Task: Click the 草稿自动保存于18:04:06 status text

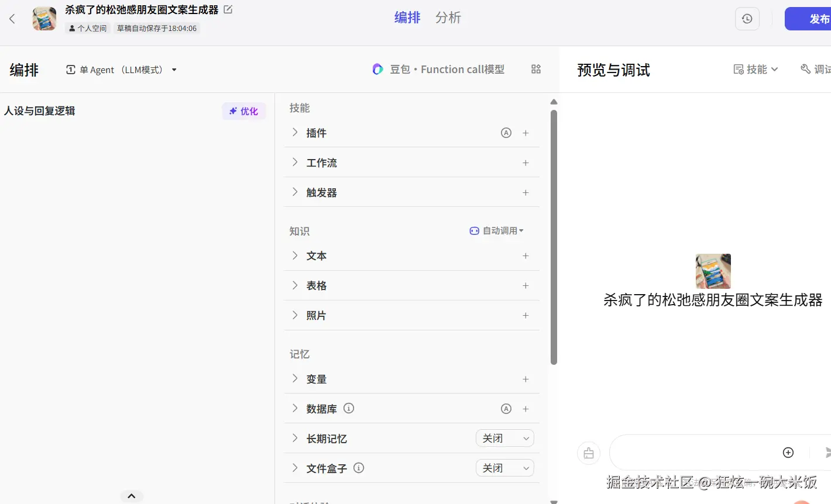Action: 157,28
